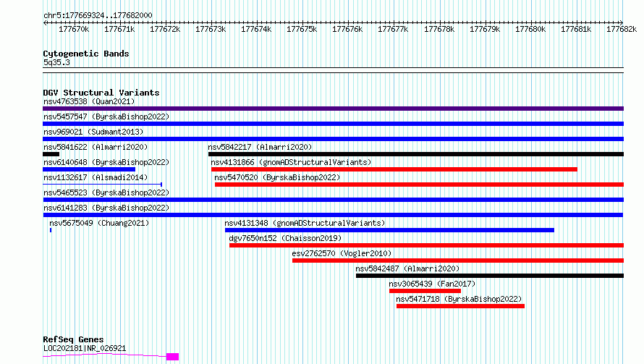Click the red nsv5470520 variant bar
This screenshot has width=644, height=364.
pyautogui.click(x=420, y=185)
